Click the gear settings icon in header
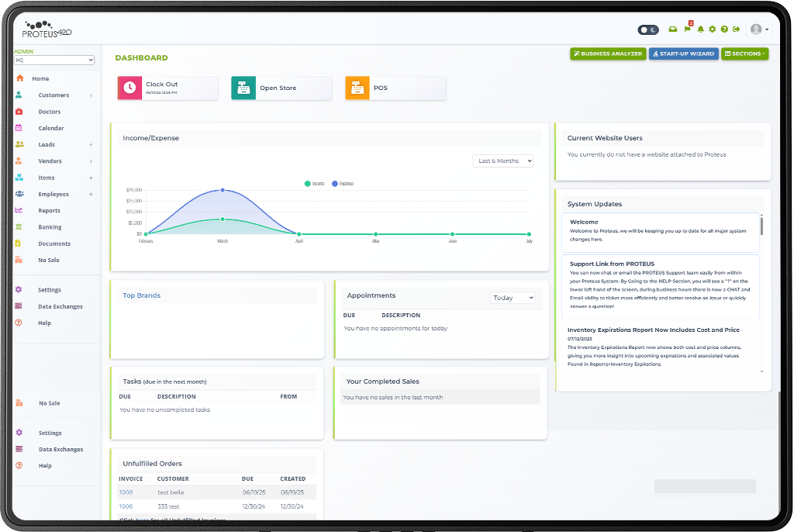 (713, 29)
